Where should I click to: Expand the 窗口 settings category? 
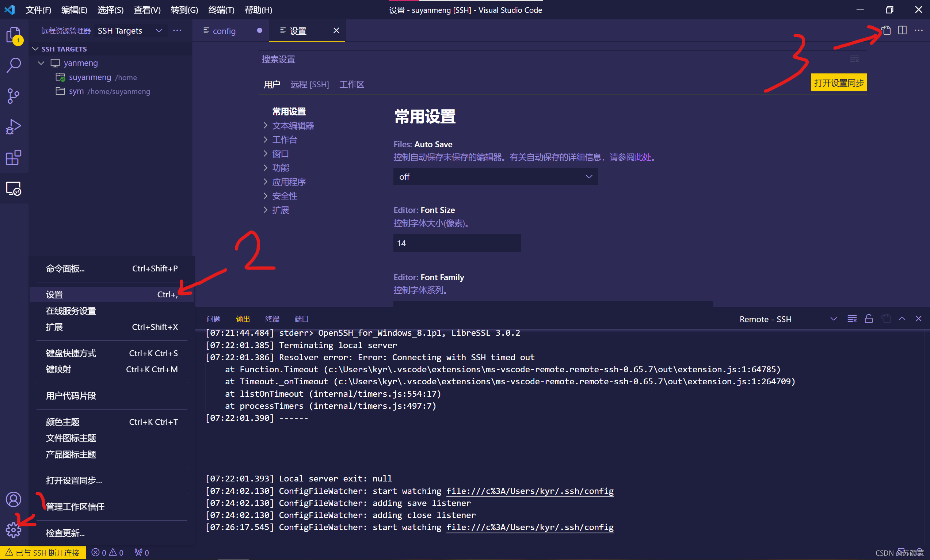tap(266, 153)
